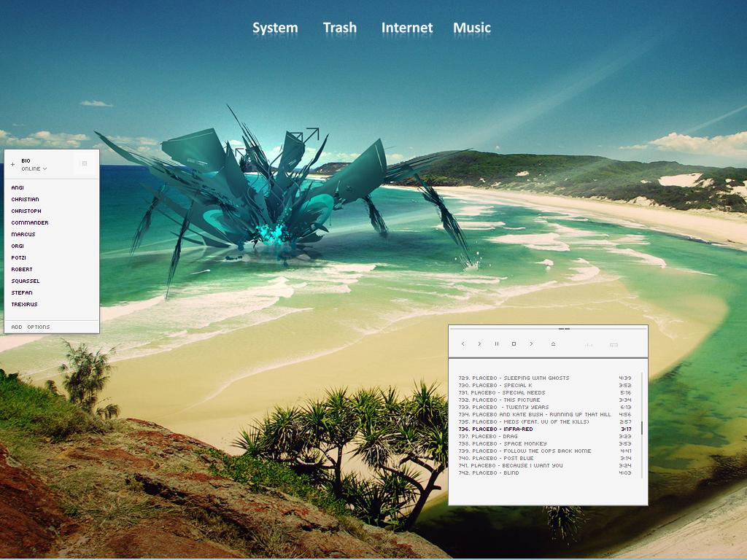Click the avatar placeholder in messenger
This screenshot has height=560, width=747.
tap(85, 163)
